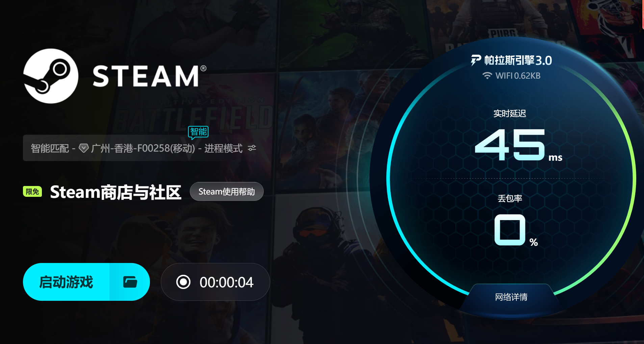Click the WIFI signal icon
Screen dimensions: 644x344
[x=487, y=76]
